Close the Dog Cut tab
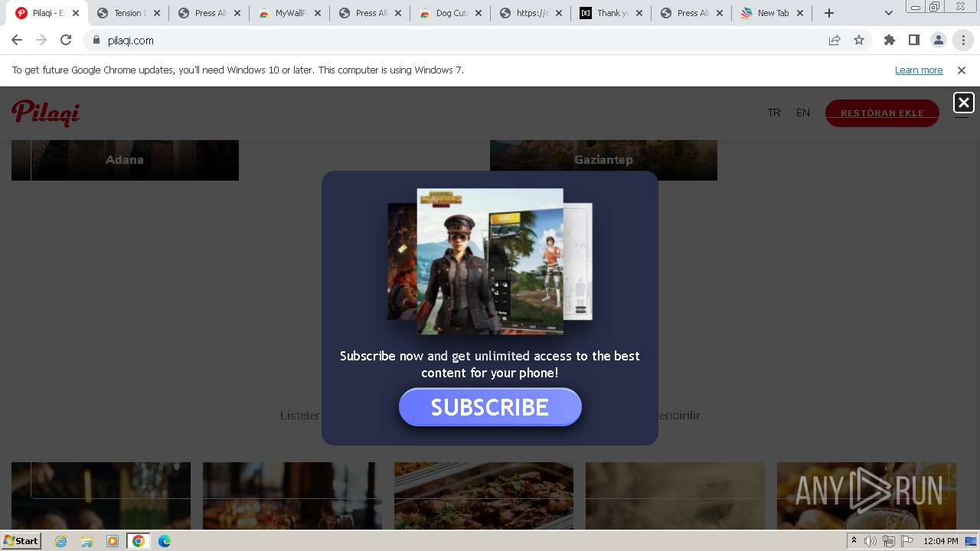The image size is (980, 551). (479, 13)
